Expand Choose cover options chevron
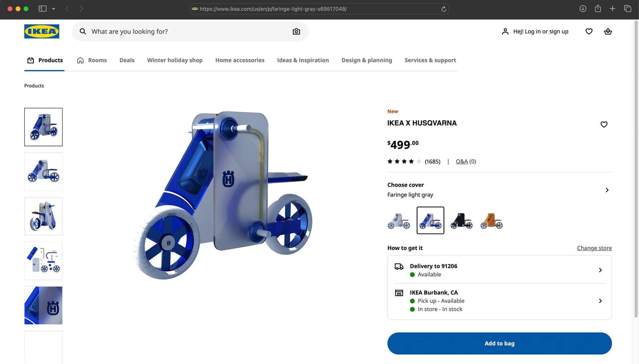This screenshot has width=639, height=364. coord(607,190)
